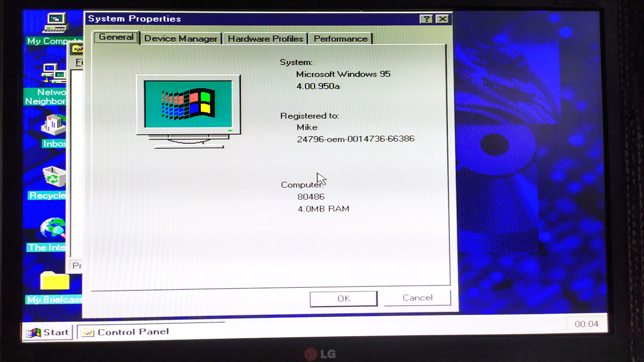Click the 80486 processor text
Screen dimensions: 644x362
311,197
